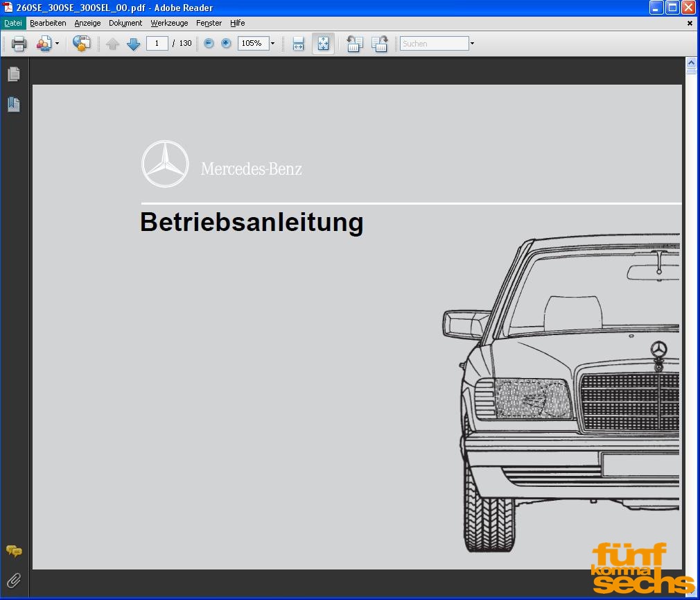The height and width of the screenshot is (600, 700).
Task: Open the Fenster menu
Action: coord(209,23)
